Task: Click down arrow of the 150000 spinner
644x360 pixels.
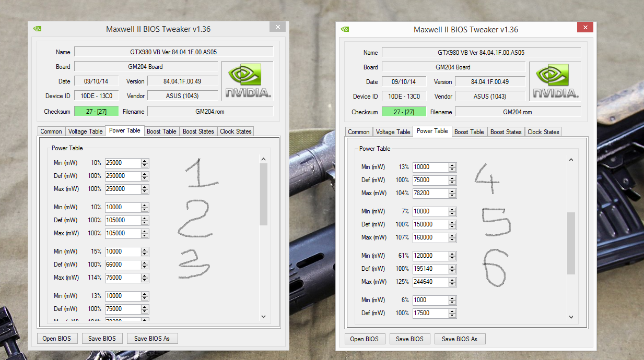Action: (x=452, y=227)
